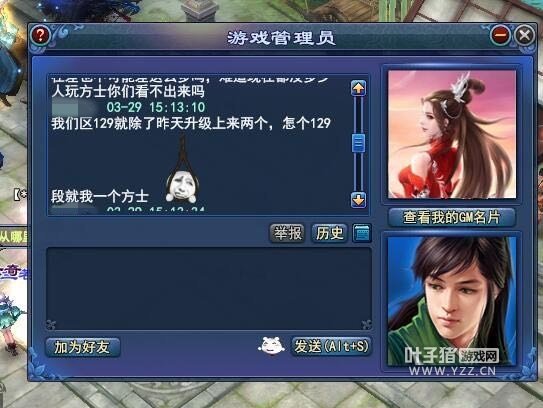
Task: Click into the message input box
Action: point(209,289)
